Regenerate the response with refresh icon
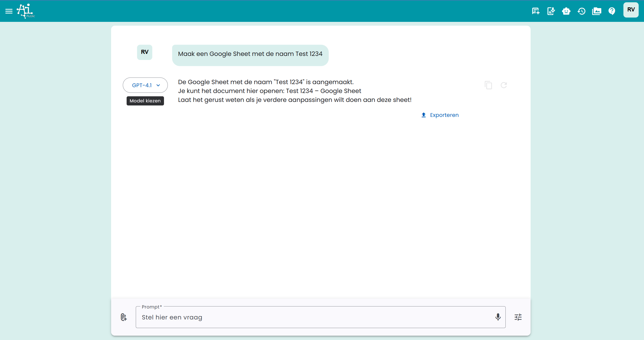The image size is (644, 340). pos(504,85)
